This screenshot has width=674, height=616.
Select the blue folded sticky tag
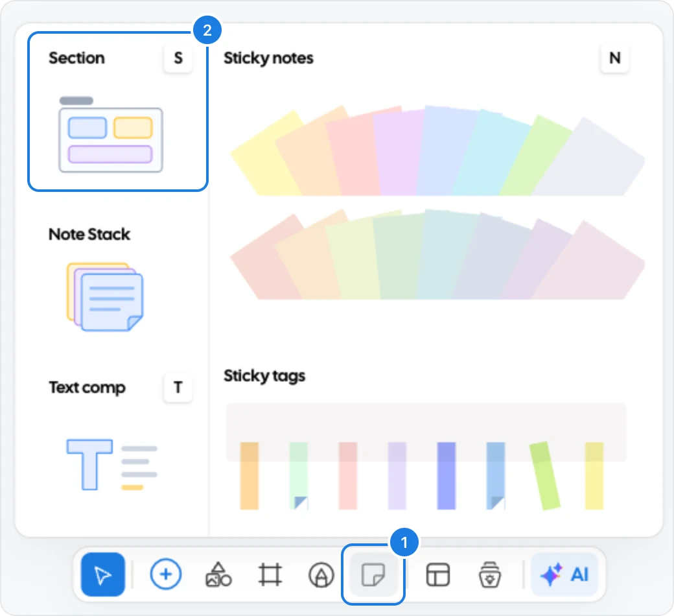(x=496, y=475)
